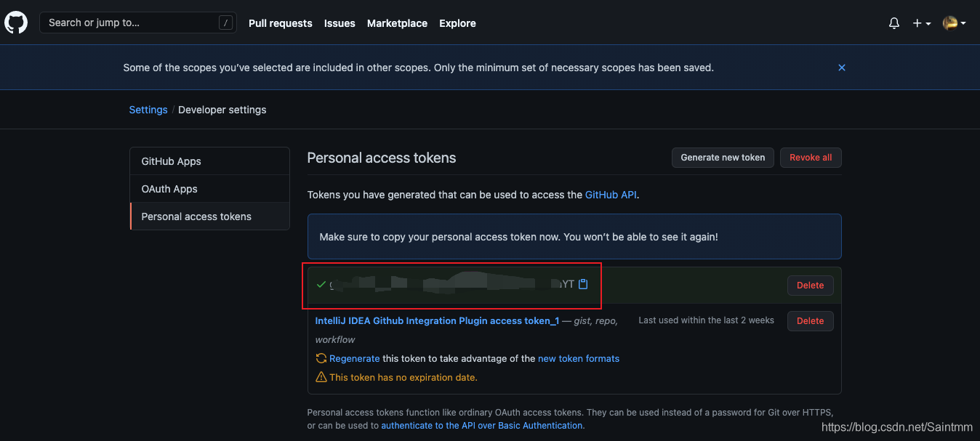Click the GitHub octocat logo
Image resolution: width=980 pixels, height=441 pixels.
pos(16,22)
